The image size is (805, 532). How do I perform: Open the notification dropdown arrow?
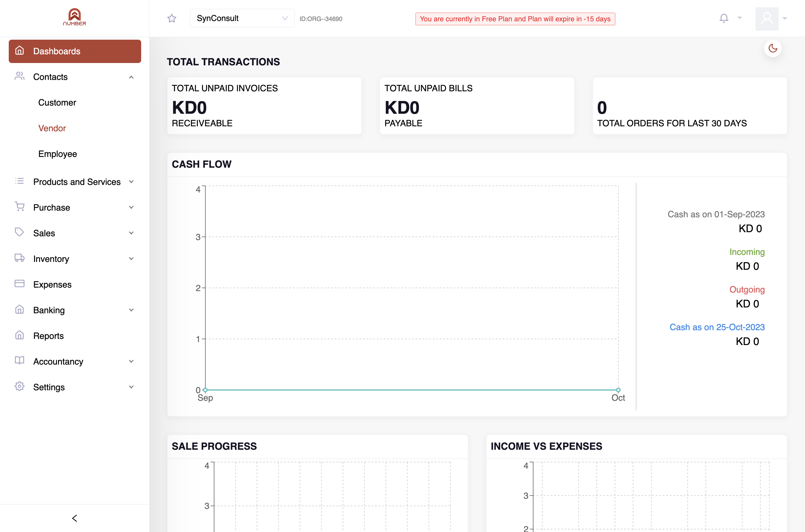740,18
